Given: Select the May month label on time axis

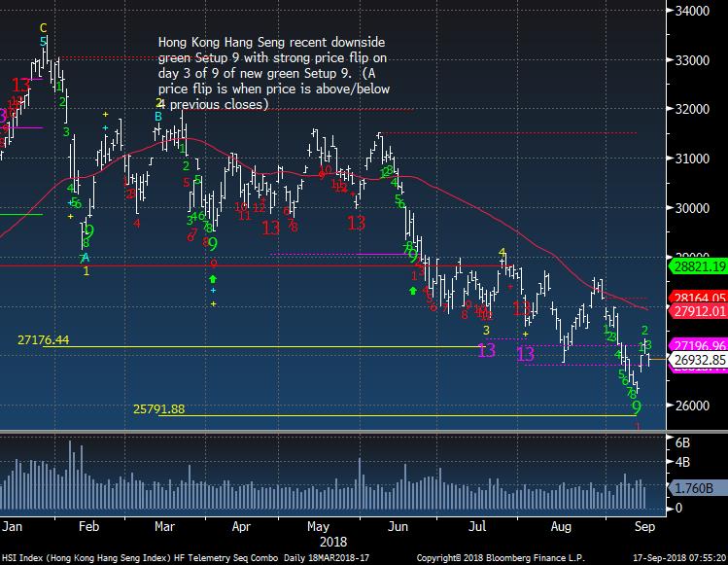Looking at the screenshot, I should (318, 526).
